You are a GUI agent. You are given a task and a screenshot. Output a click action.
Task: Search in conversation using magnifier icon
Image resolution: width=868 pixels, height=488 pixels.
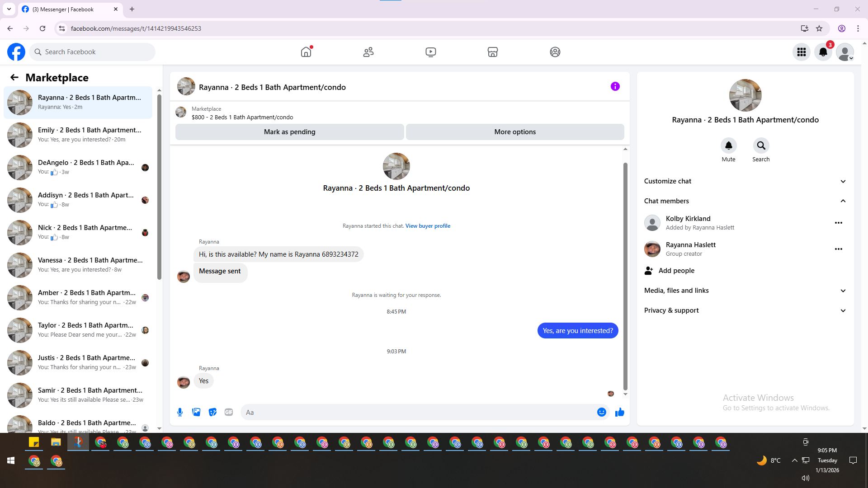pos(761,146)
